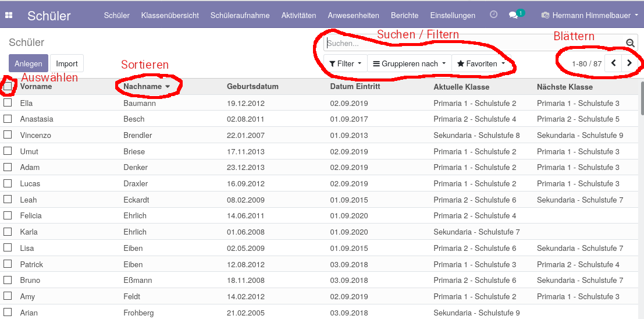
Task: Open the Gruppieren nach dropdown
Action: (409, 63)
